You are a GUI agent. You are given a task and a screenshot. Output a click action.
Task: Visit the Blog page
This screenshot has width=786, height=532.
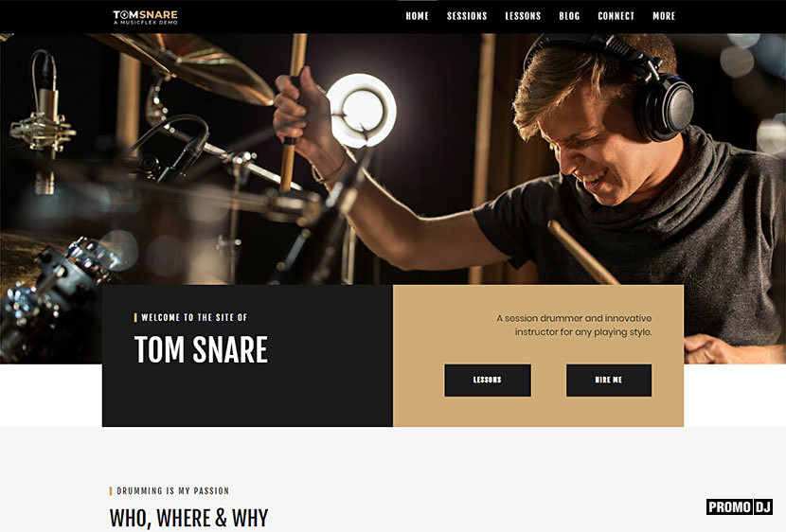pyautogui.click(x=569, y=16)
